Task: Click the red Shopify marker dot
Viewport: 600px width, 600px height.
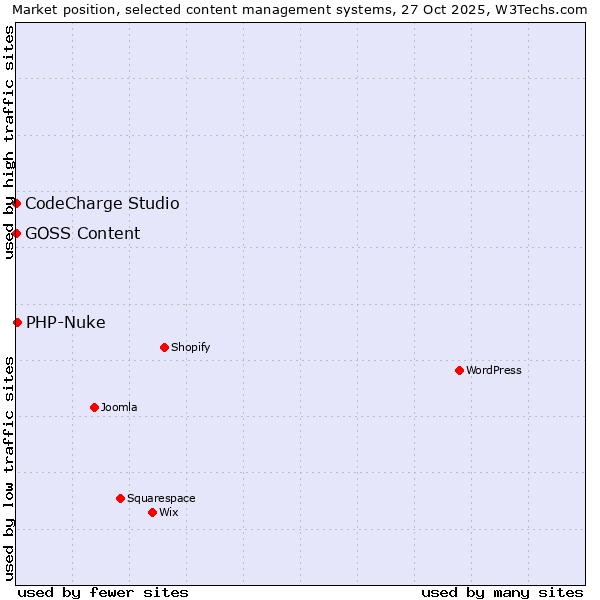Action: [x=164, y=347]
